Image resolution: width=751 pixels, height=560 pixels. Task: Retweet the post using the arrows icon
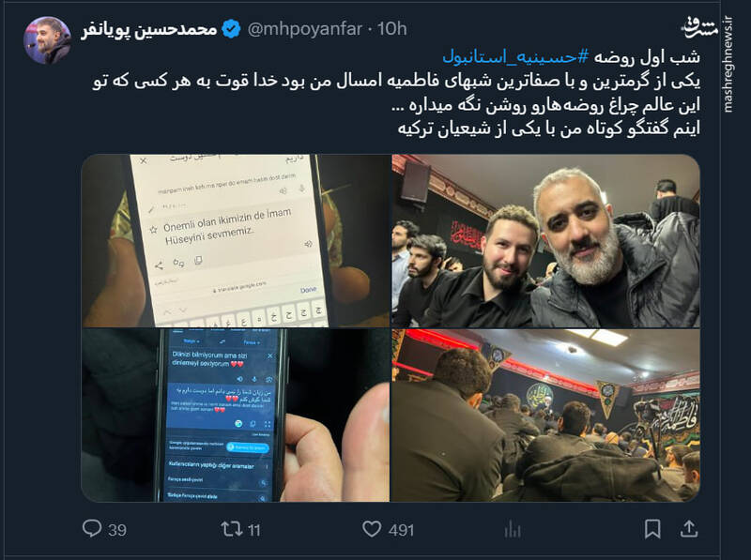pos(231,529)
